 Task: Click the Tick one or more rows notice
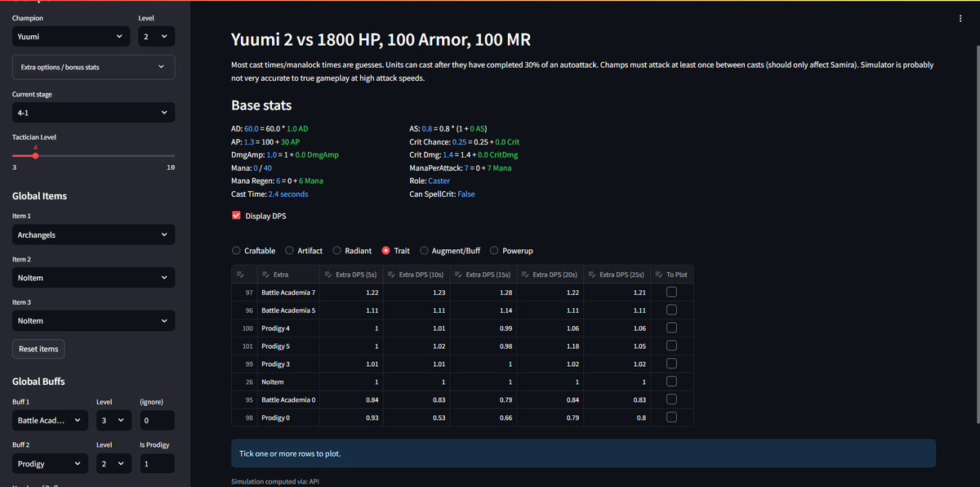[583, 453]
